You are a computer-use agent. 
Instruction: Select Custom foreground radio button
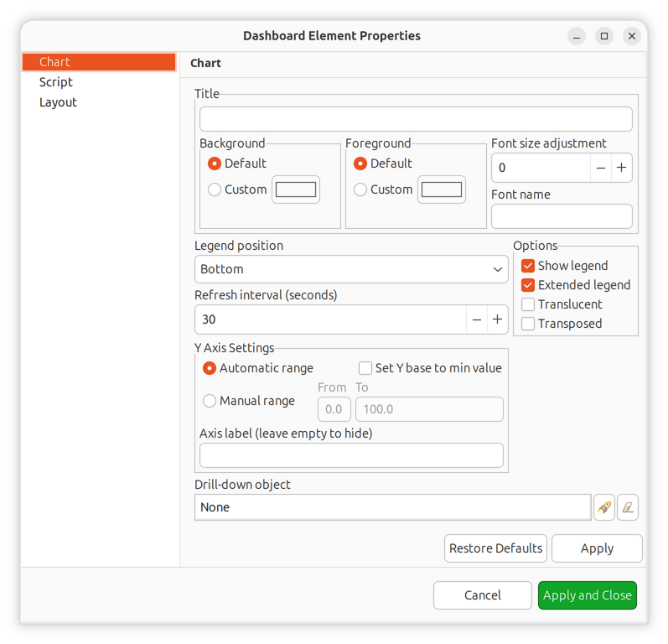pos(360,190)
